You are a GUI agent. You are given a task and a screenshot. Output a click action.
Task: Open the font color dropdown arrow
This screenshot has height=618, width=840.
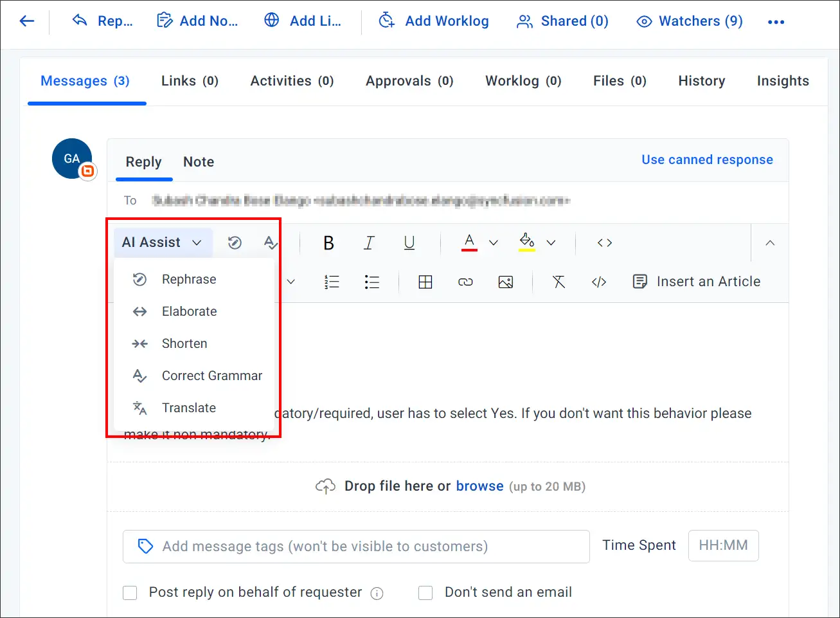[494, 242]
